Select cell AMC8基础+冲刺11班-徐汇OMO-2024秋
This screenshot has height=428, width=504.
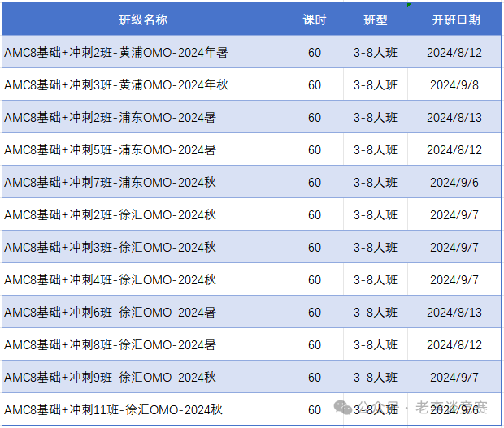point(143,409)
